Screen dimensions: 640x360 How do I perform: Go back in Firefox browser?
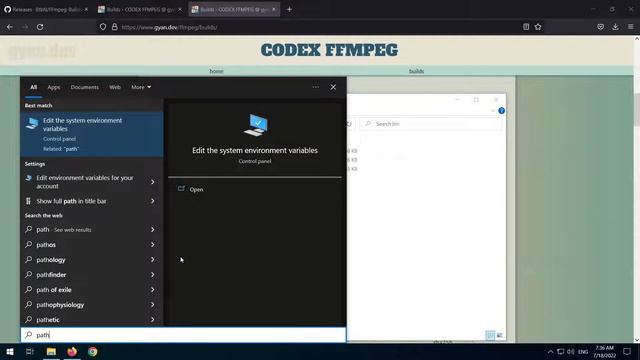10,27
